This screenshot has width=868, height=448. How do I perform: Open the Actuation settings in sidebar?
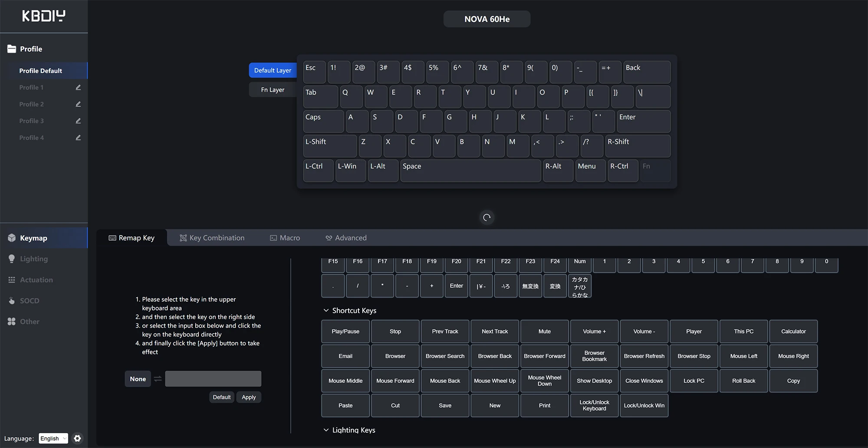(44, 280)
